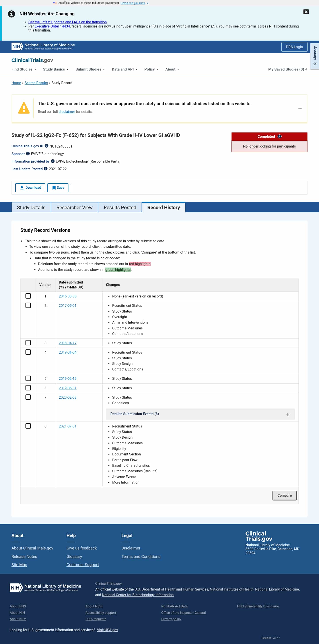Open the Study Basics dropdown menu
This screenshot has height=644, width=319.
coord(56,69)
